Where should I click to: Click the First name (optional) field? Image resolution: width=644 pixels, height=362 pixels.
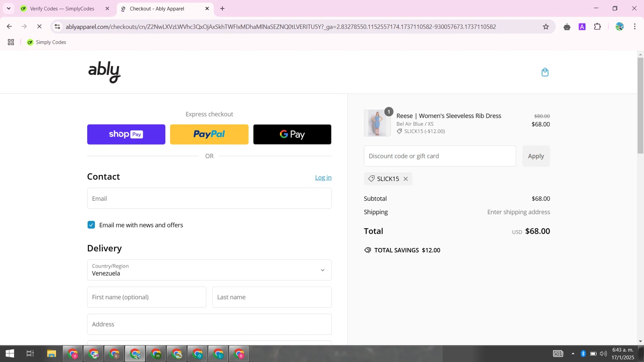147,297
